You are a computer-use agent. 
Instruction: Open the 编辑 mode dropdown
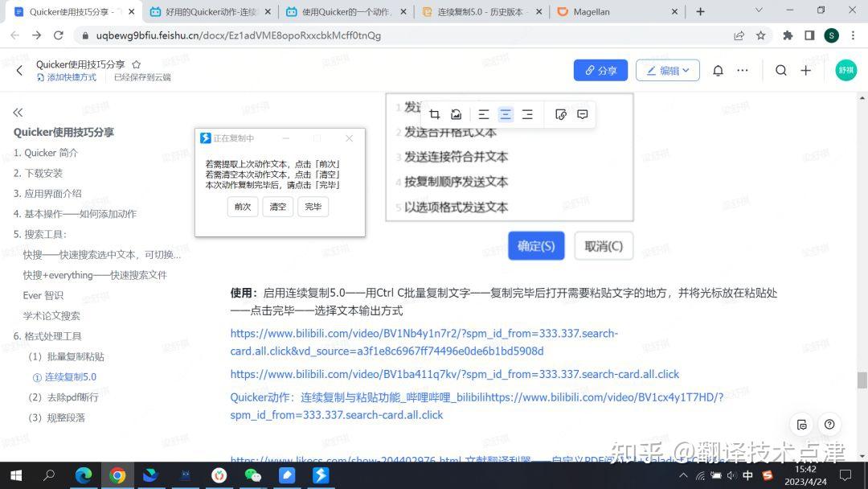point(668,70)
